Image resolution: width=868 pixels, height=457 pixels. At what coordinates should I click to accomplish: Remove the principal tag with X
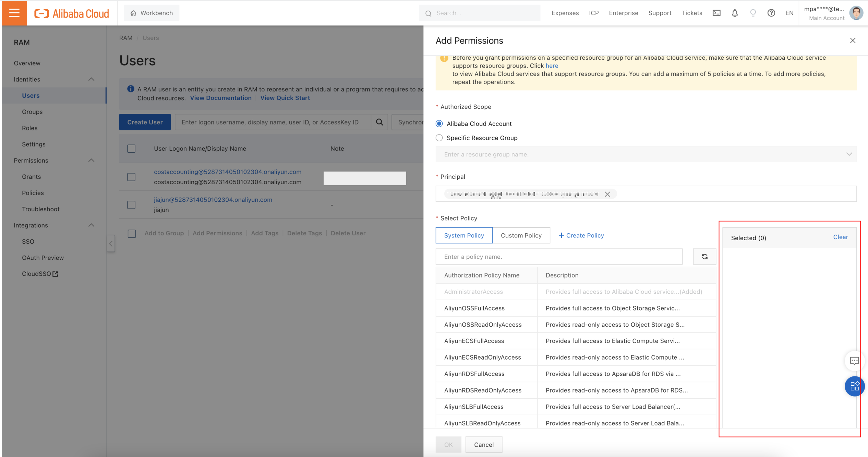607,194
